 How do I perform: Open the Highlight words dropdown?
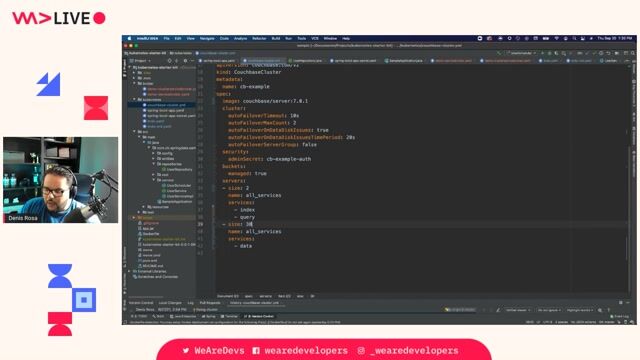tap(580, 310)
